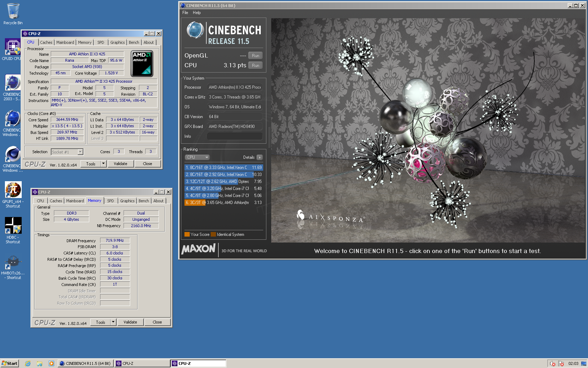588x368 pixels.
Task: Click the Identical System brown legend swatch
Action: tap(213, 234)
